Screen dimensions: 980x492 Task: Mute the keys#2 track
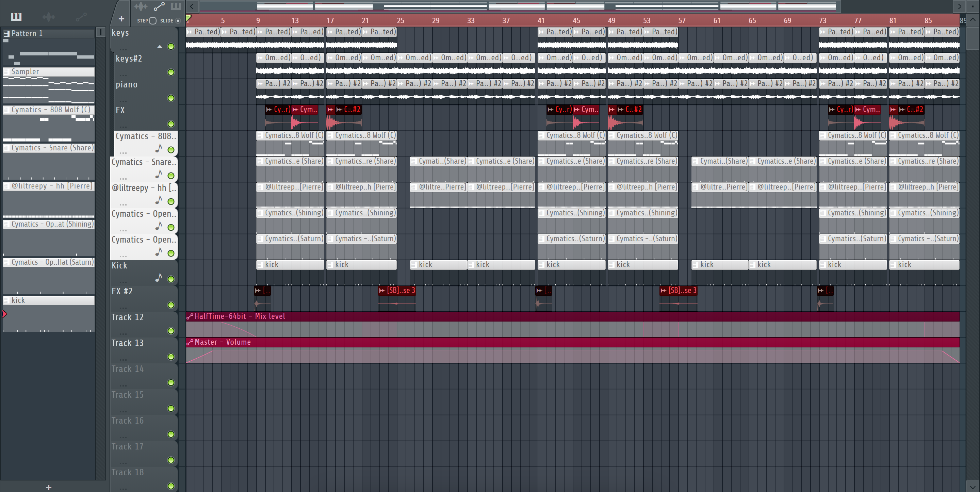pyautogui.click(x=171, y=72)
